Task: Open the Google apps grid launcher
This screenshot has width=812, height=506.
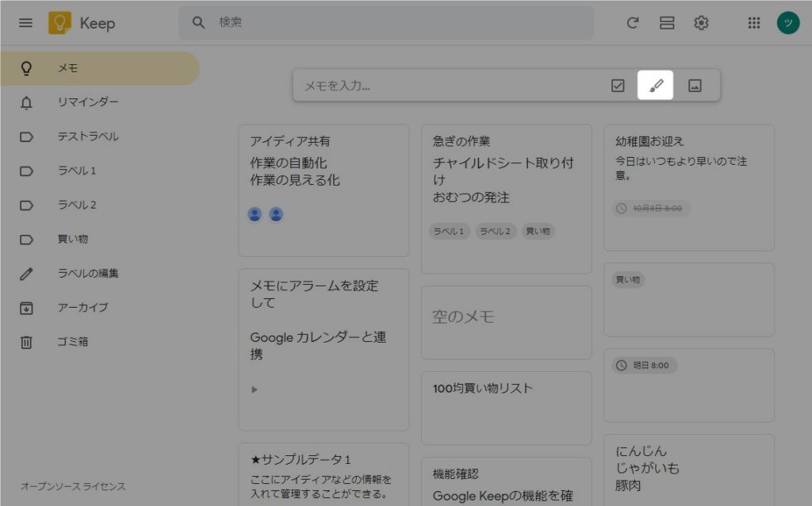Action: point(754,23)
